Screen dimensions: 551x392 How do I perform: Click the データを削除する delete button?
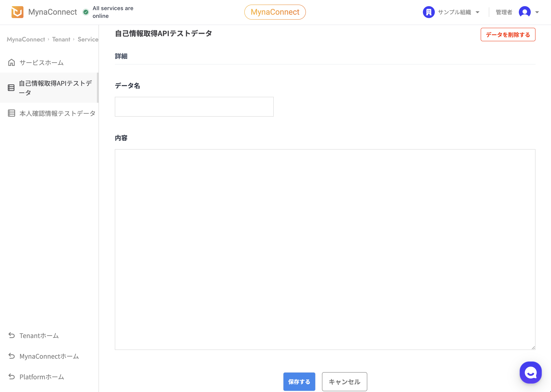tap(508, 35)
